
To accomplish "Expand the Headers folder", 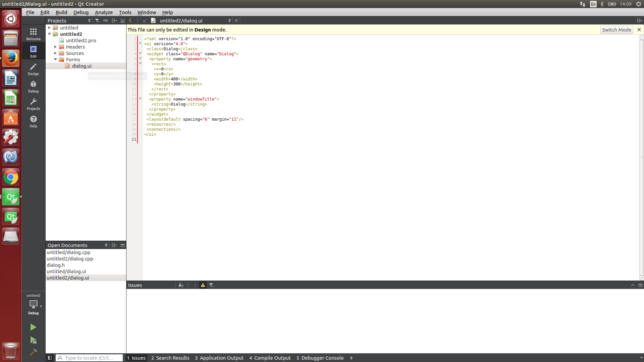I will pos(55,47).
